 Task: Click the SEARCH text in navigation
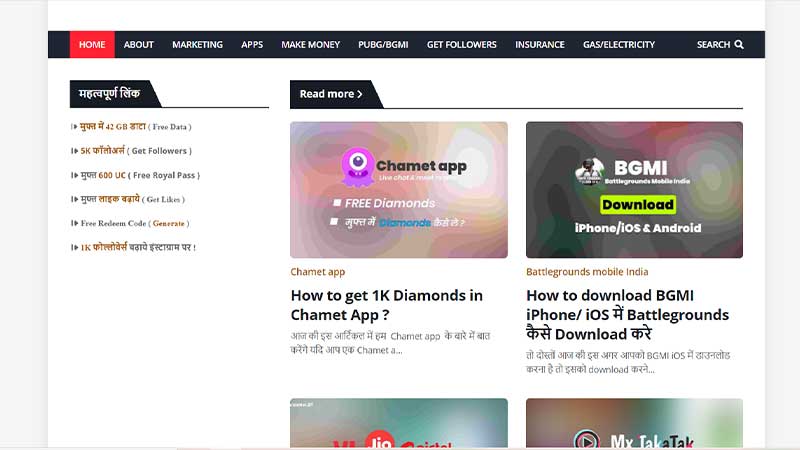(713, 44)
